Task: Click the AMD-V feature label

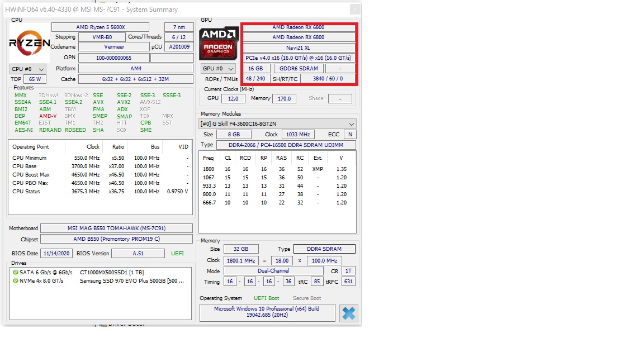Action: pos(48,116)
